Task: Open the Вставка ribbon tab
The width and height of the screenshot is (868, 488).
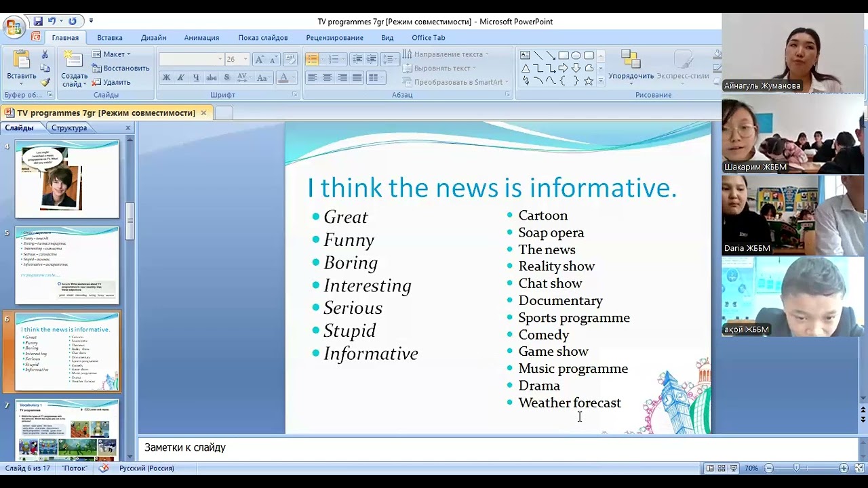Action: click(x=110, y=38)
